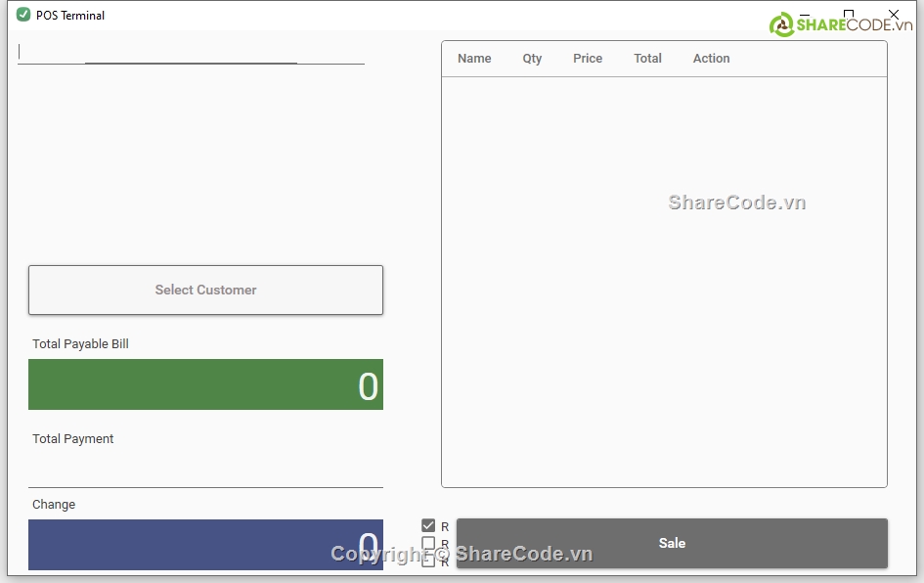Image resolution: width=924 pixels, height=583 pixels.
Task: Minimize the POS Terminal window
Action: click(804, 15)
